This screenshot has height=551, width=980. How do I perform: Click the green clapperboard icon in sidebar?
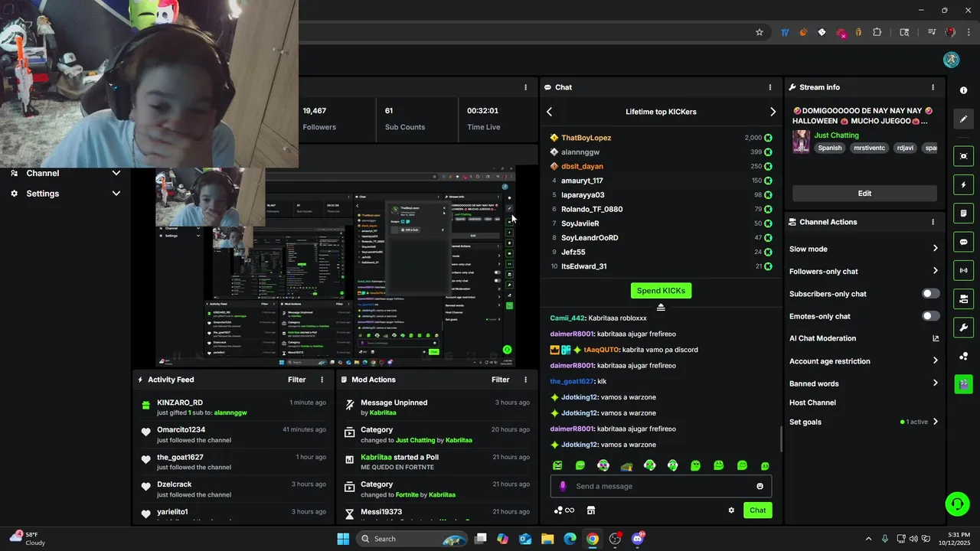[963, 384]
